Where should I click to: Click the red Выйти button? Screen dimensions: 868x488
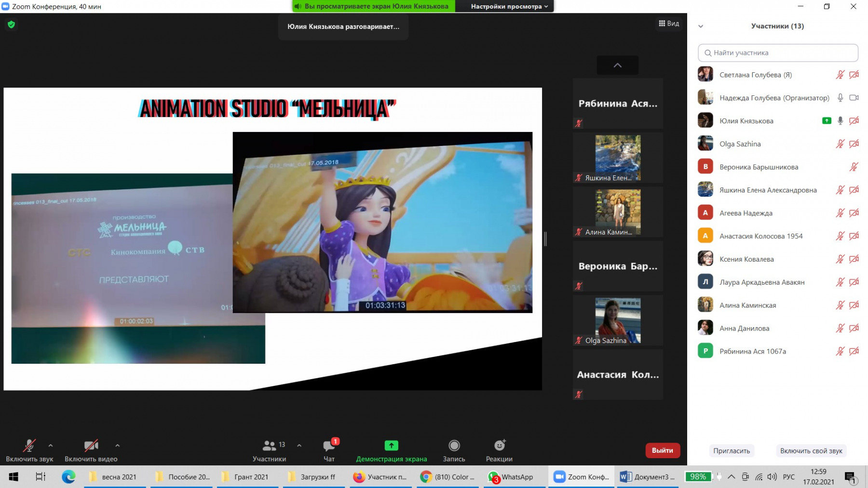point(662,450)
